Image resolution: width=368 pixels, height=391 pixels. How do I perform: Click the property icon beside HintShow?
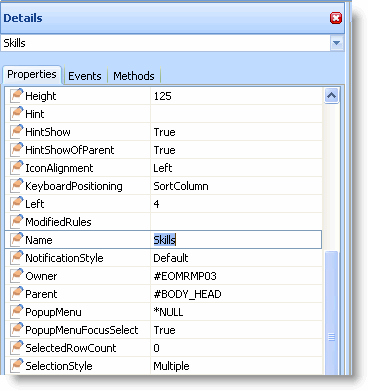point(16,131)
